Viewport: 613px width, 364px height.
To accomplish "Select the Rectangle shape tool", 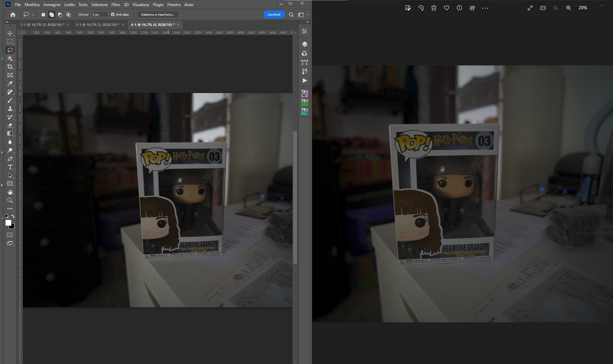I will coord(10,183).
